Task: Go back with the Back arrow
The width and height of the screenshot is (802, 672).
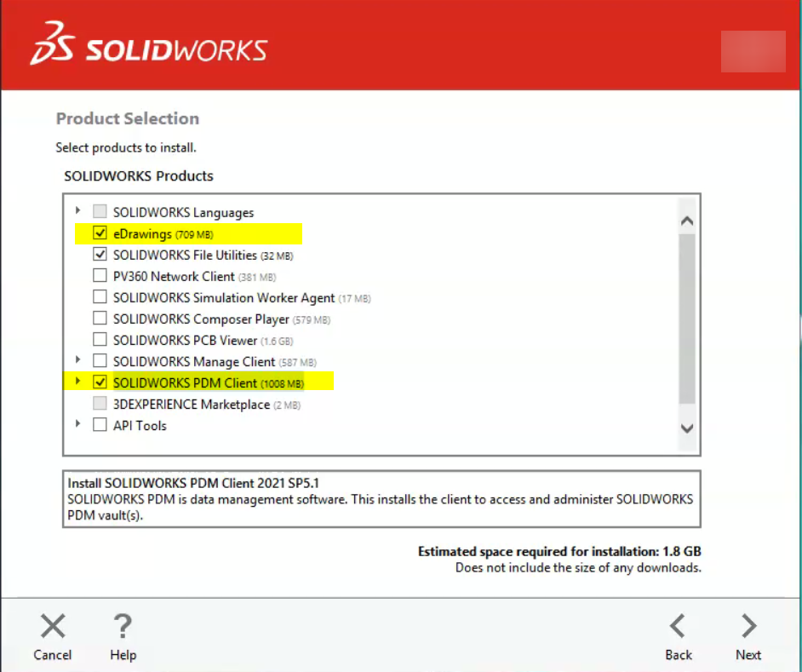Action: (x=678, y=626)
